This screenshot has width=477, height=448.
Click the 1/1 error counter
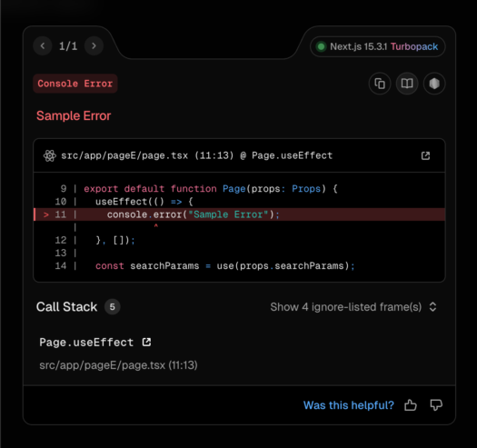point(68,46)
